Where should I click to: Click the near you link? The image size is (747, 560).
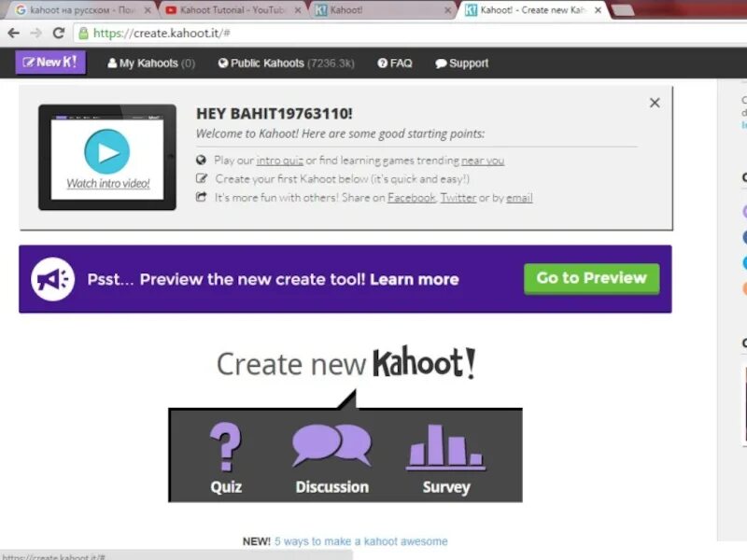click(x=483, y=161)
